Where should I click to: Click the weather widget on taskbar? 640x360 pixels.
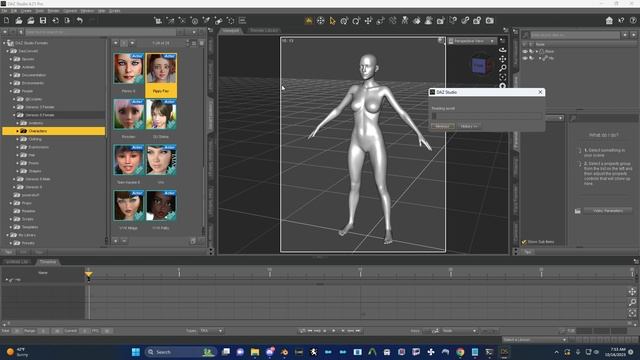tap(18, 352)
